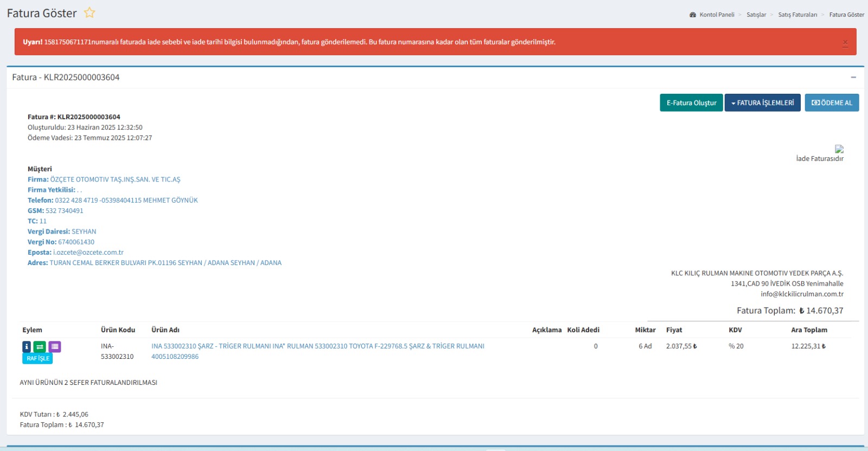Click the purple list icon in Eylem column
The height and width of the screenshot is (451, 868).
pos(55,347)
